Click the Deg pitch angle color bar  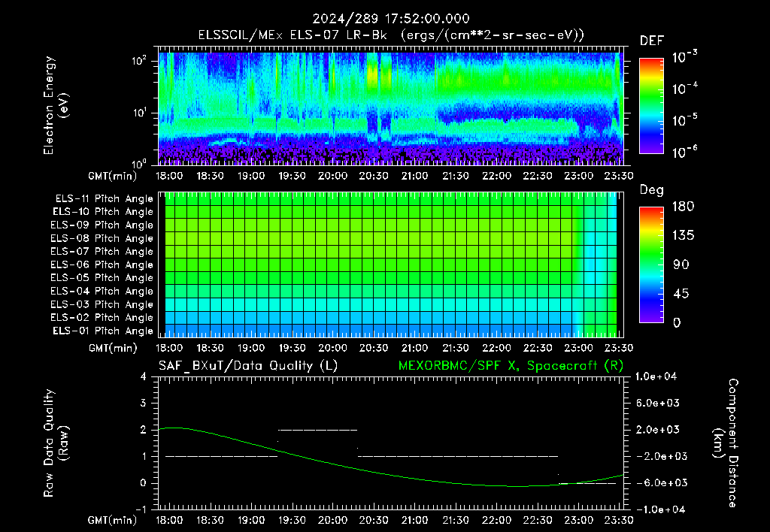(x=651, y=264)
